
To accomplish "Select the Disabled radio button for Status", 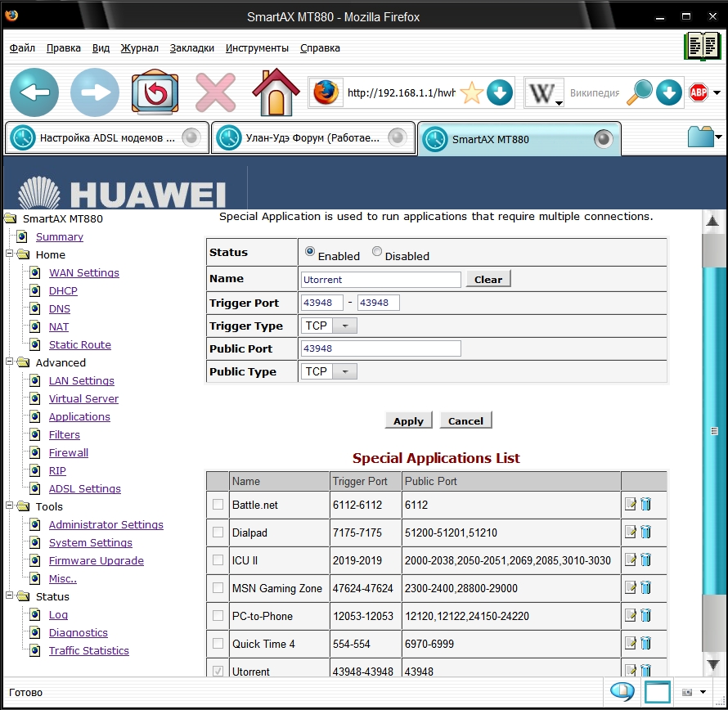I will point(375,250).
